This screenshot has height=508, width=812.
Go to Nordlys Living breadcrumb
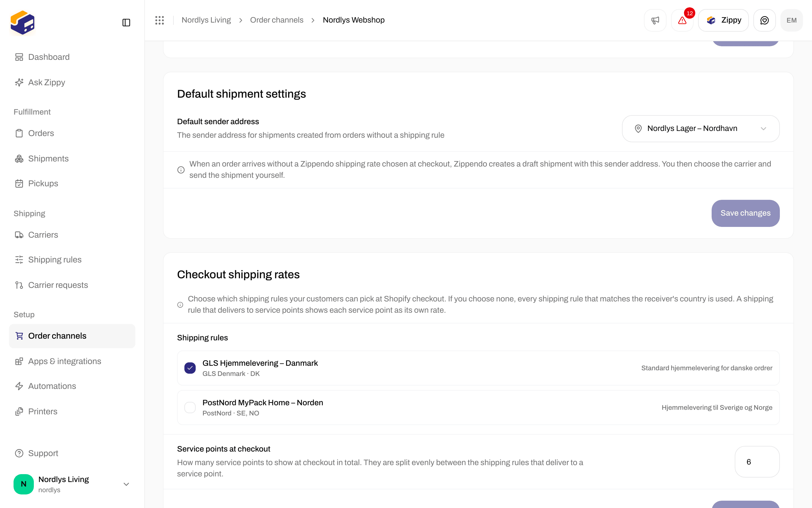pos(206,20)
